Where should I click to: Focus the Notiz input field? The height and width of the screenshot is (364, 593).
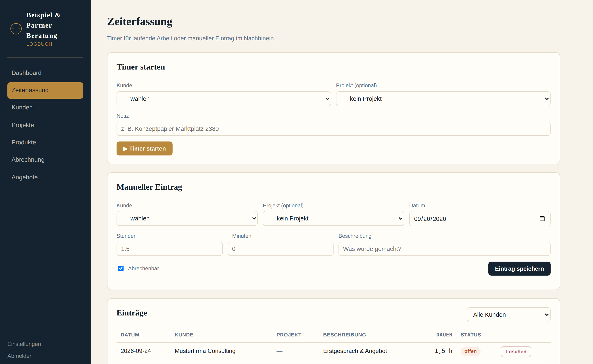(333, 129)
